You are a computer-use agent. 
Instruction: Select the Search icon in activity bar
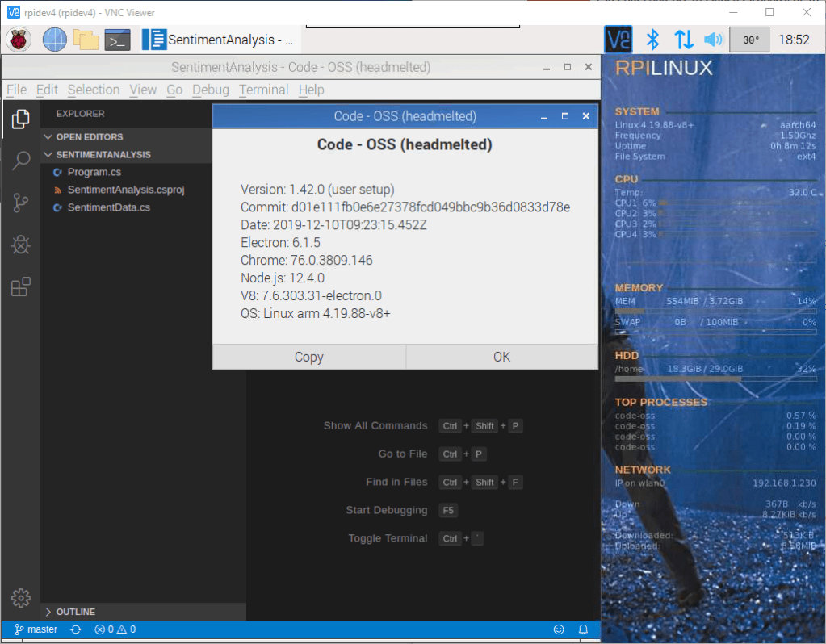(x=20, y=161)
